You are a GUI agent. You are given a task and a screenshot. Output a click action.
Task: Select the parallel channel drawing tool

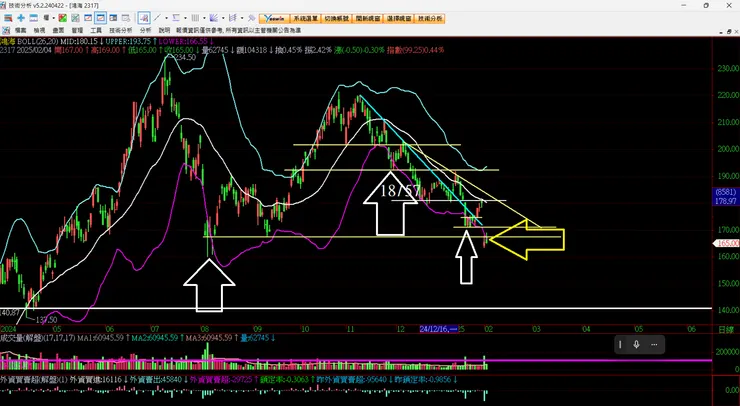pyautogui.click(x=233, y=18)
